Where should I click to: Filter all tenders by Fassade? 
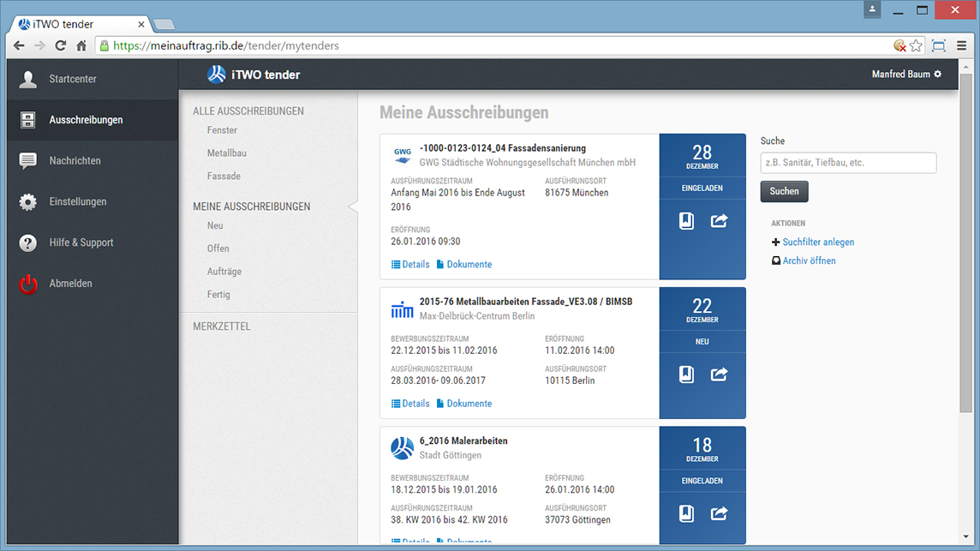click(224, 177)
